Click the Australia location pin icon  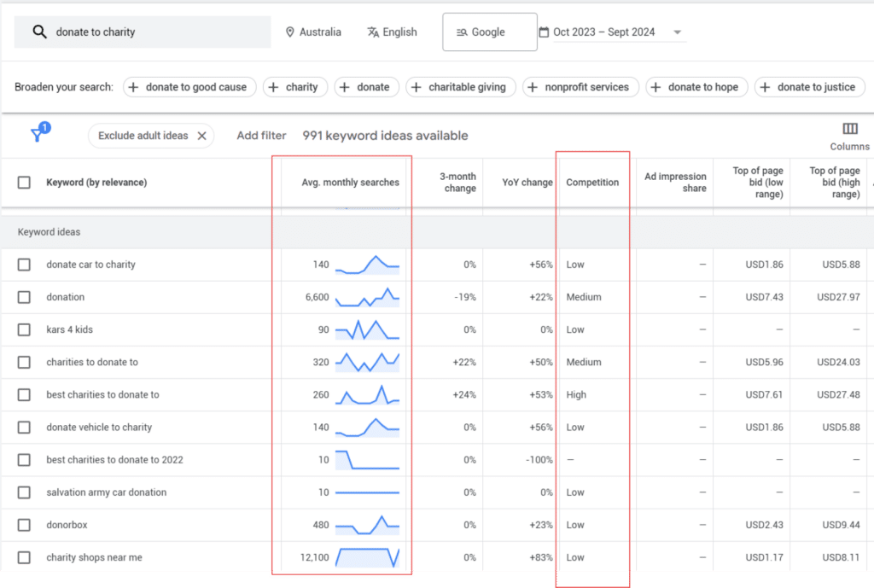tap(290, 32)
